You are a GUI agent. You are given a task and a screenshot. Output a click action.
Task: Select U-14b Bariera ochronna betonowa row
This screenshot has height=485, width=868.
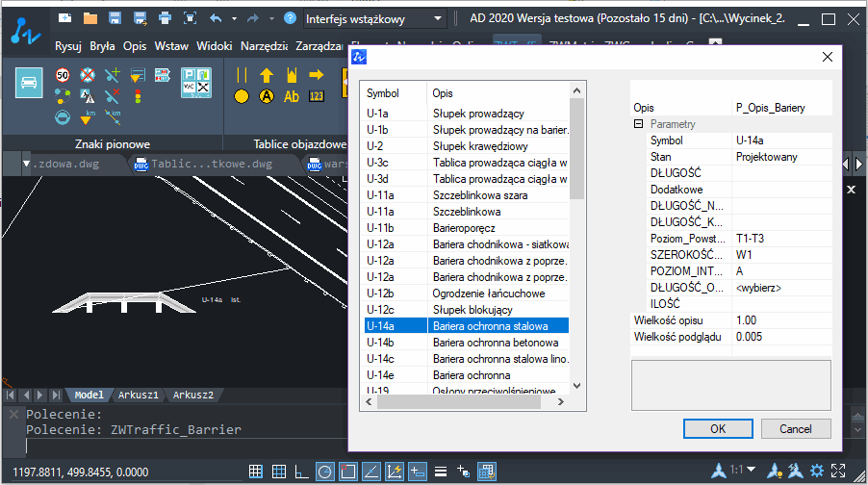pos(467,343)
